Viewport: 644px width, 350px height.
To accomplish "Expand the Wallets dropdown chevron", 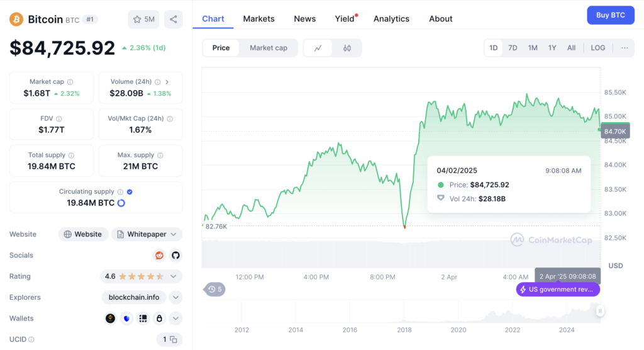I will [x=176, y=319].
